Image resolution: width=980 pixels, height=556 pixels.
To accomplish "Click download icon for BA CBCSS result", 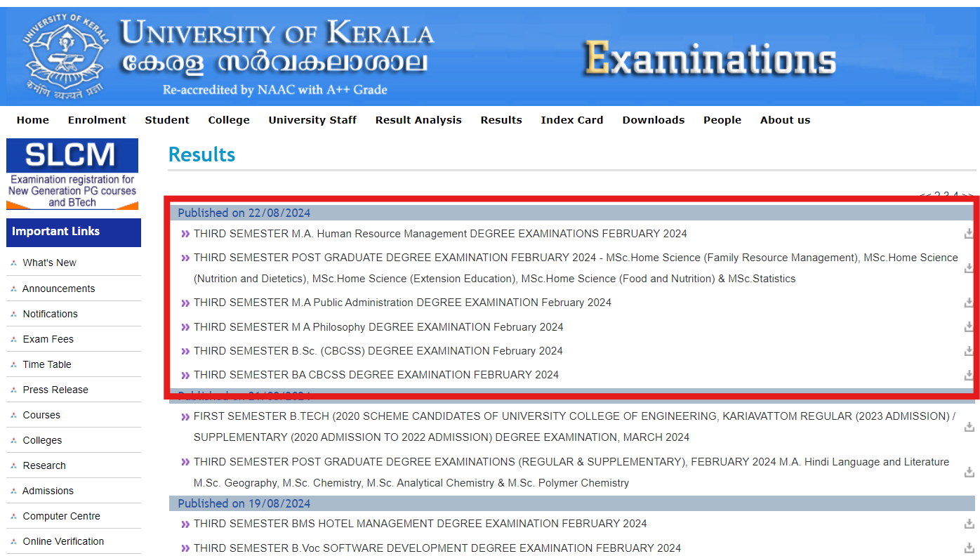I will pos(969,375).
